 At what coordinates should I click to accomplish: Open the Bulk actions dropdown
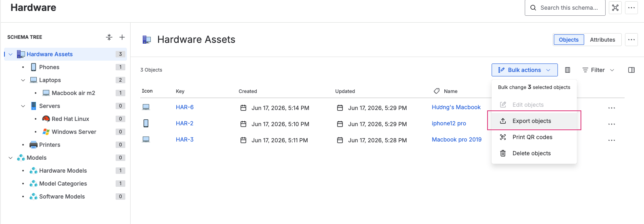(524, 70)
